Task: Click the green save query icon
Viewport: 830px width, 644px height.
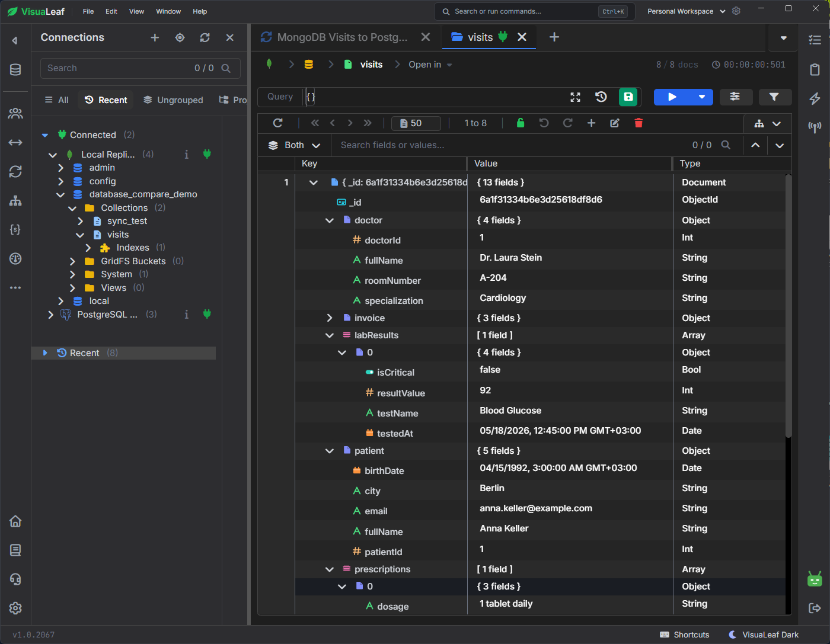Action: pos(628,97)
